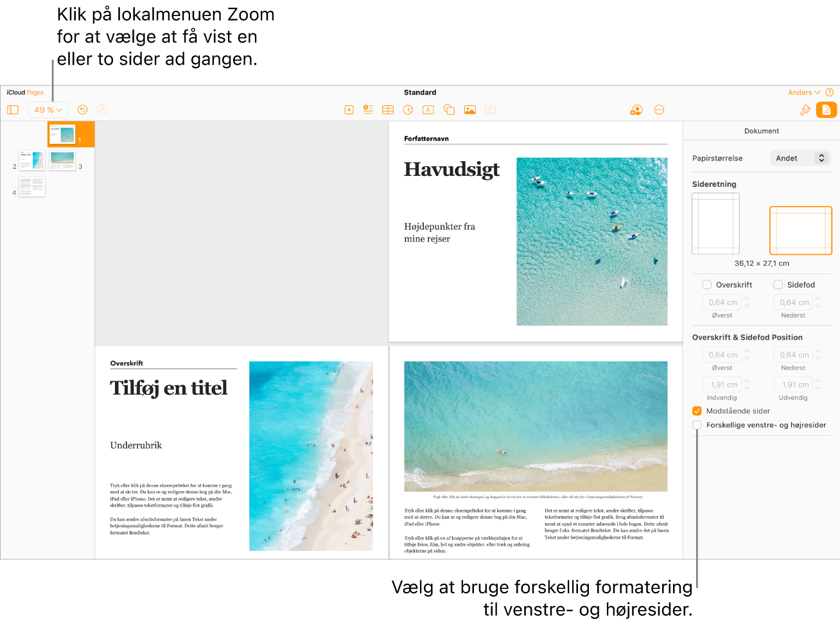Insert a text box
The height and width of the screenshot is (626, 840).
[428, 110]
